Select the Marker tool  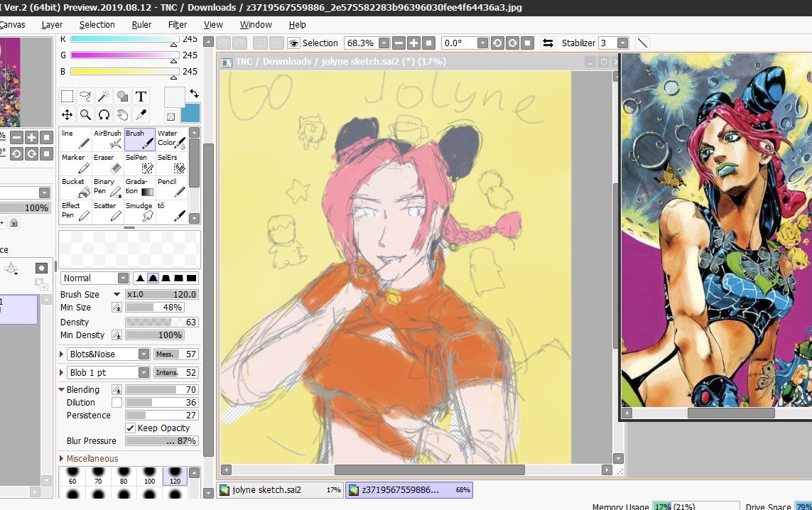(x=75, y=163)
